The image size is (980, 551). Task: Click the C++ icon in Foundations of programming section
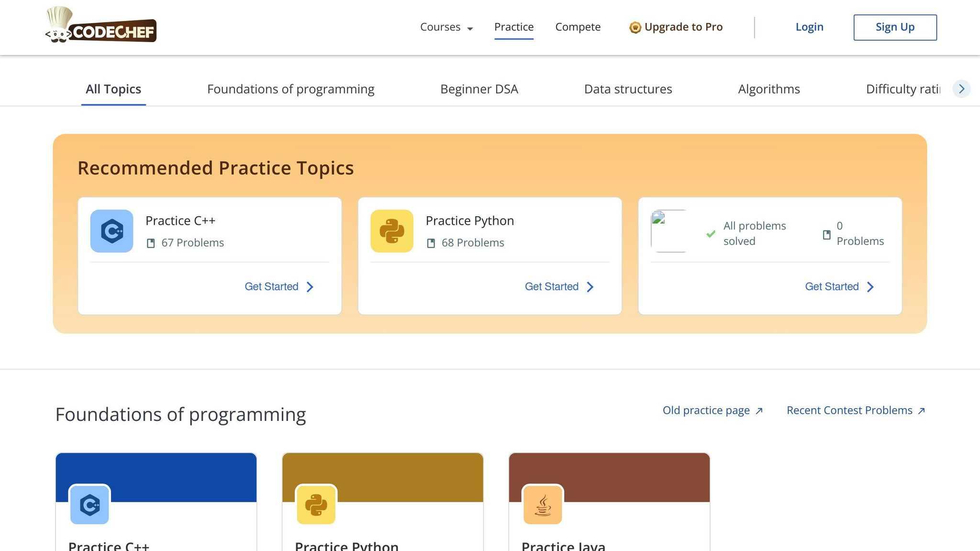click(89, 505)
